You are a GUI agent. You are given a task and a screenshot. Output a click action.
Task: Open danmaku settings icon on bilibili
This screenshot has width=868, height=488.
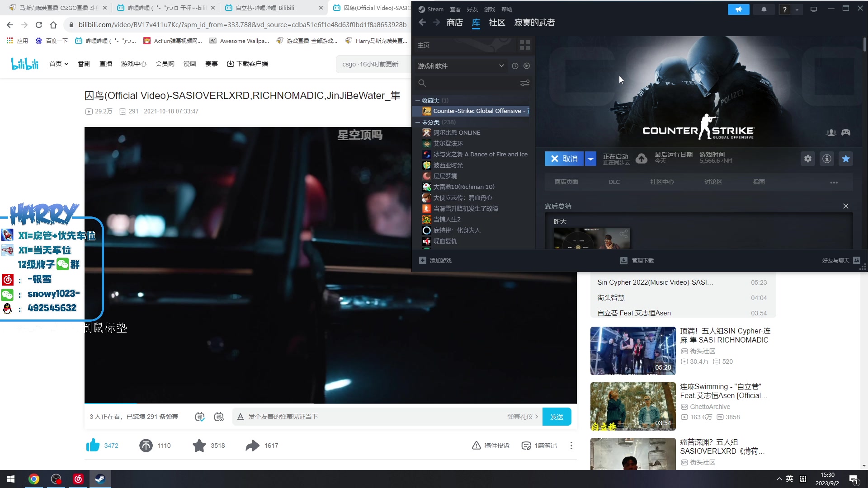pos(219,417)
